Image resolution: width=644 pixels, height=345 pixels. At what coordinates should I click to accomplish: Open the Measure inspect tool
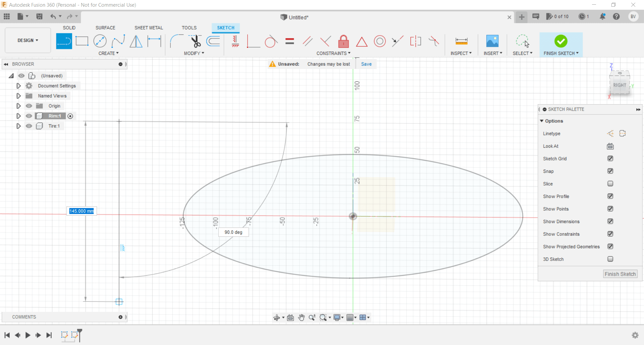tap(461, 41)
